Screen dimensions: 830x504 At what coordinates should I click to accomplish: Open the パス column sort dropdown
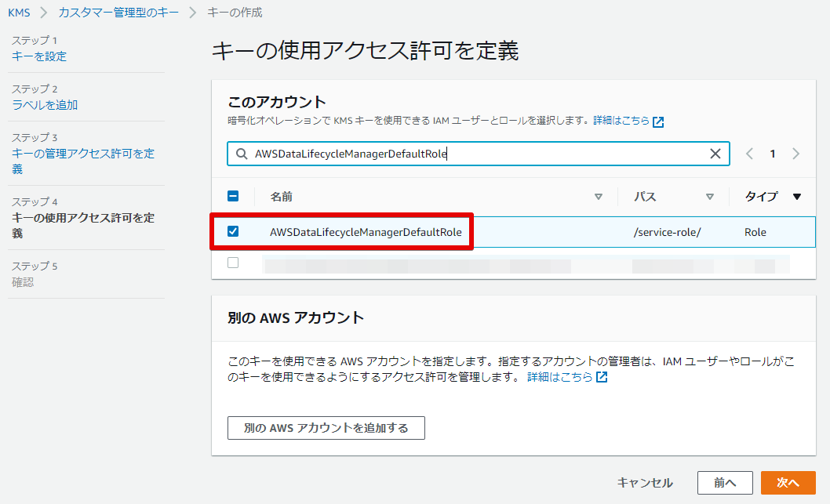(x=710, y=197)
